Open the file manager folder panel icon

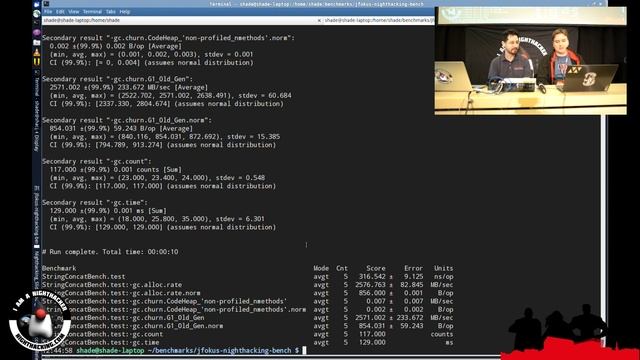(x=37, y=42)
